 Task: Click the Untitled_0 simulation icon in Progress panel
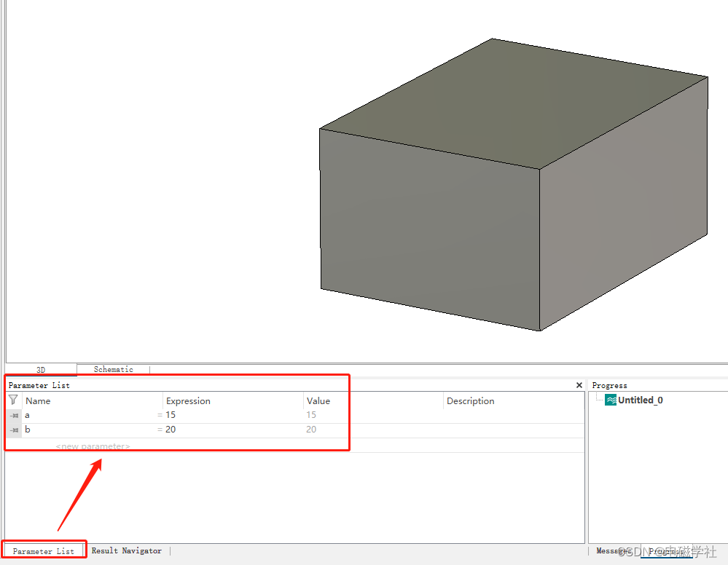[611, 400]
